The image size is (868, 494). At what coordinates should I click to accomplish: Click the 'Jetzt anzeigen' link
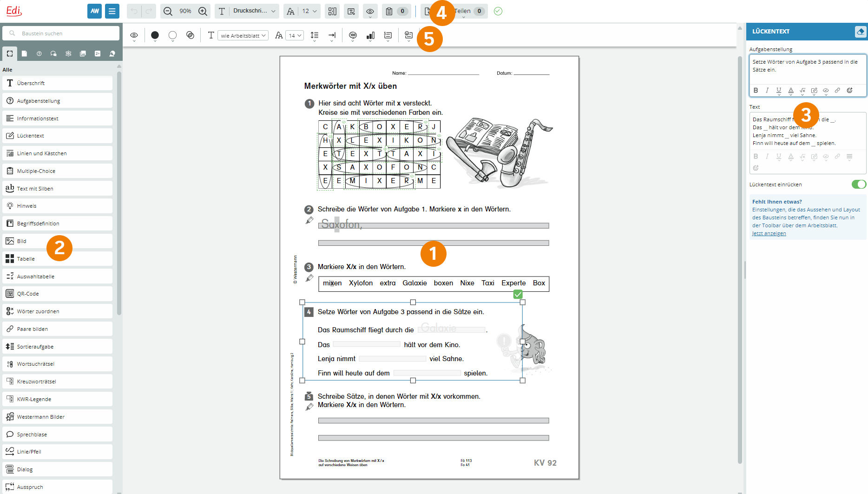click(x=769, y=233)
